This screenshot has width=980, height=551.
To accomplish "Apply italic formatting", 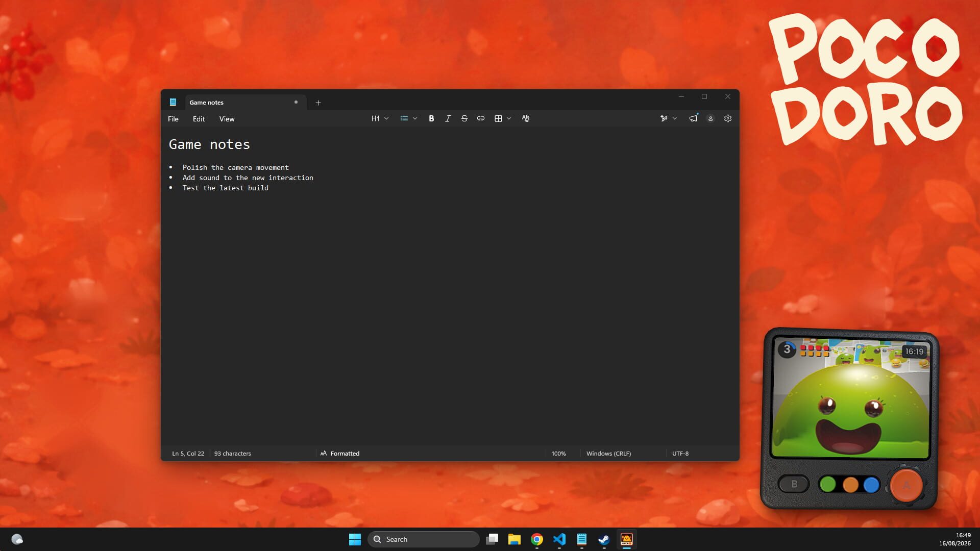I will pos(448,118).
